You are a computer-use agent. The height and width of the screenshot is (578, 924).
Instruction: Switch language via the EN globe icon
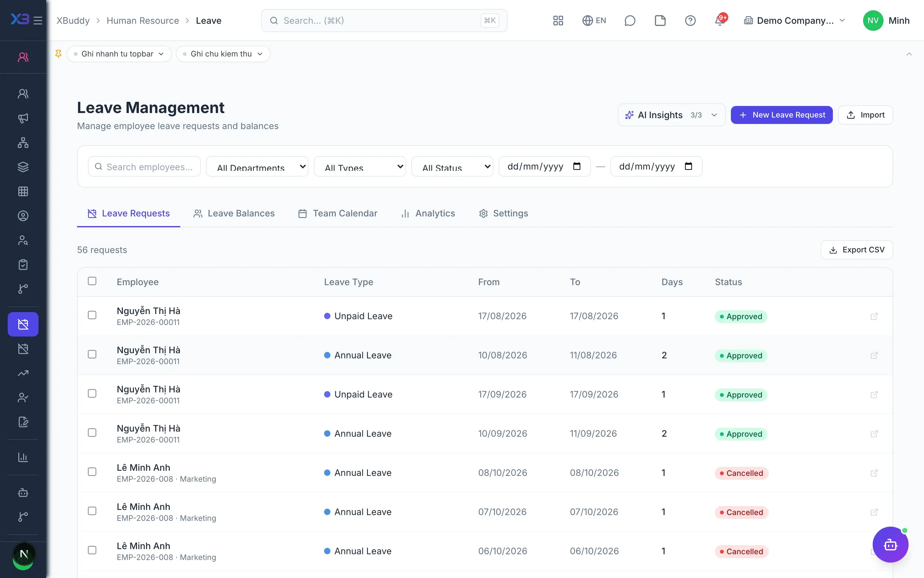tap(594, 21)
